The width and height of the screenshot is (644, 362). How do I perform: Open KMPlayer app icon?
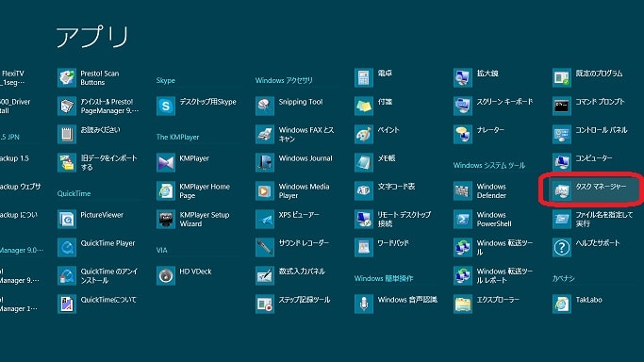point(166,162)
